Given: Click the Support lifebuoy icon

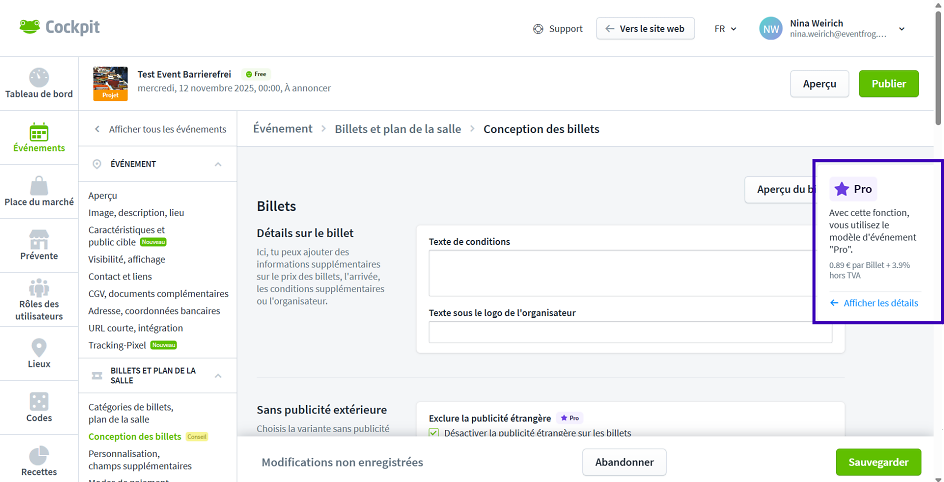Looking at the screenshot, I should pos(538,29).
